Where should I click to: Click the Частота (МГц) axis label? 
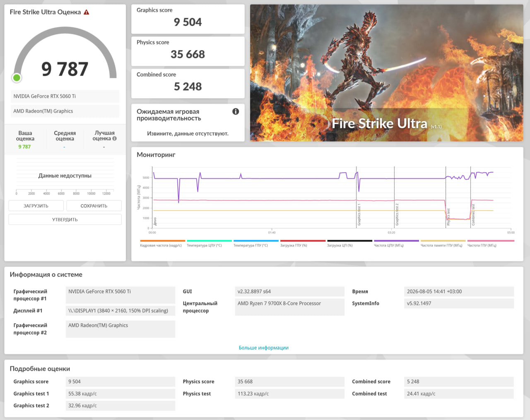pyautogui.click(x=138, y=197)
